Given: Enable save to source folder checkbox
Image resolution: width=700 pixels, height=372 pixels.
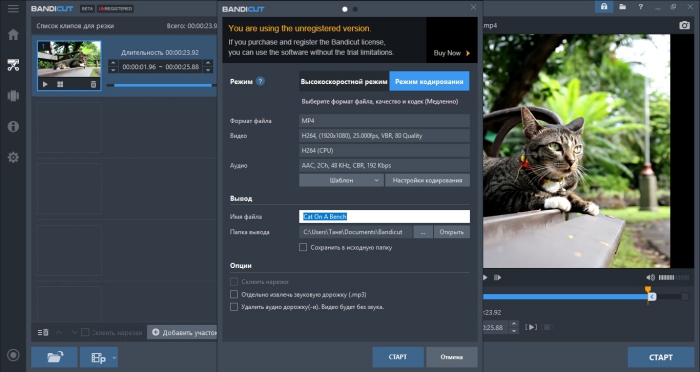Looking at the screenshot, I should tap(303, 247).
